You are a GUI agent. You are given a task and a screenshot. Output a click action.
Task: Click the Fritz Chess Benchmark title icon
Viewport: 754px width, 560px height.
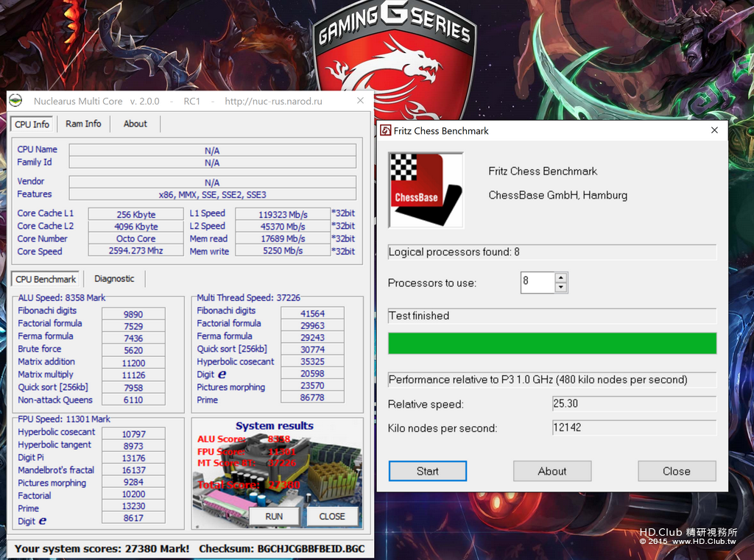(386, 131)
